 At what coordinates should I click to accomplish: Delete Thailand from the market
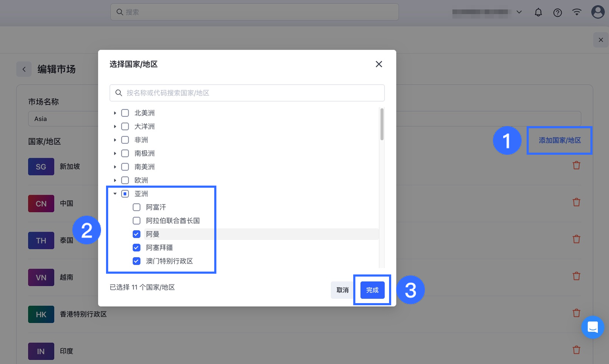(x=576, y=239)
